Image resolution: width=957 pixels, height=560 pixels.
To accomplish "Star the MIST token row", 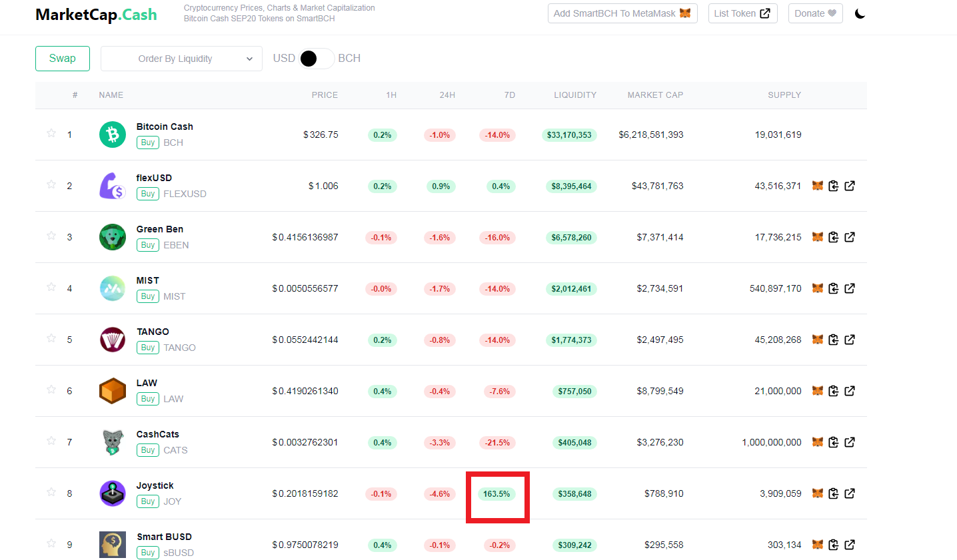I will (x=51, y=287).
